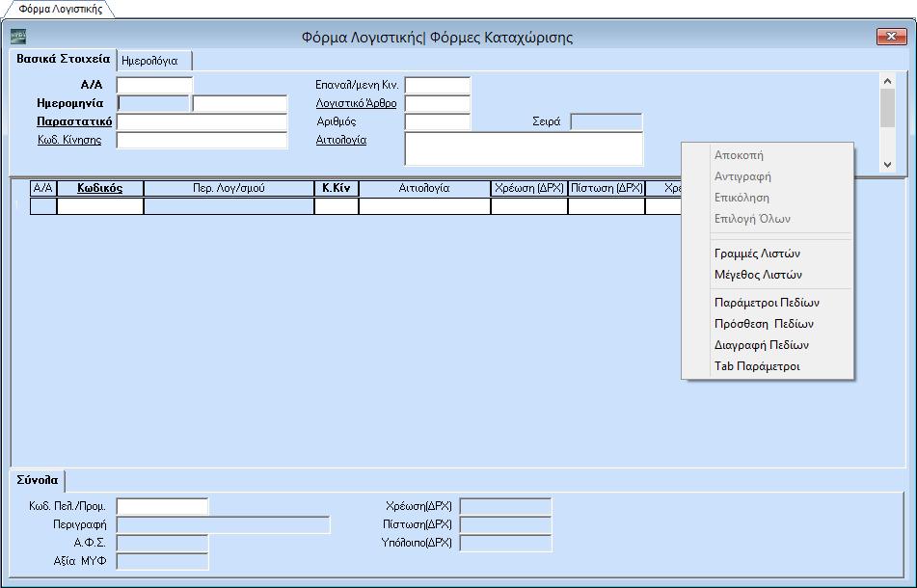This screenshot has height=588, width=917.
Task: Click the Α/Α input field
Action: tap(154, 86)
